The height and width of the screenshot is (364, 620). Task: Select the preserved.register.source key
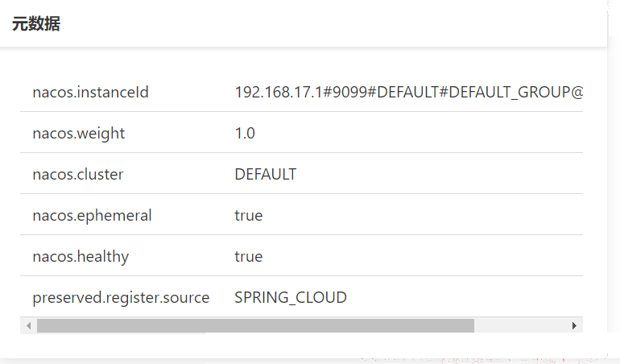121,297
